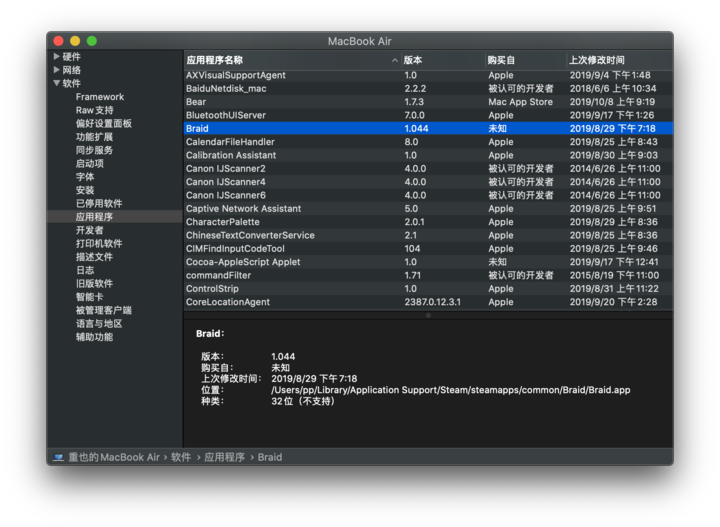
Task: Select the CharacterPalette row
Action: 428,222
